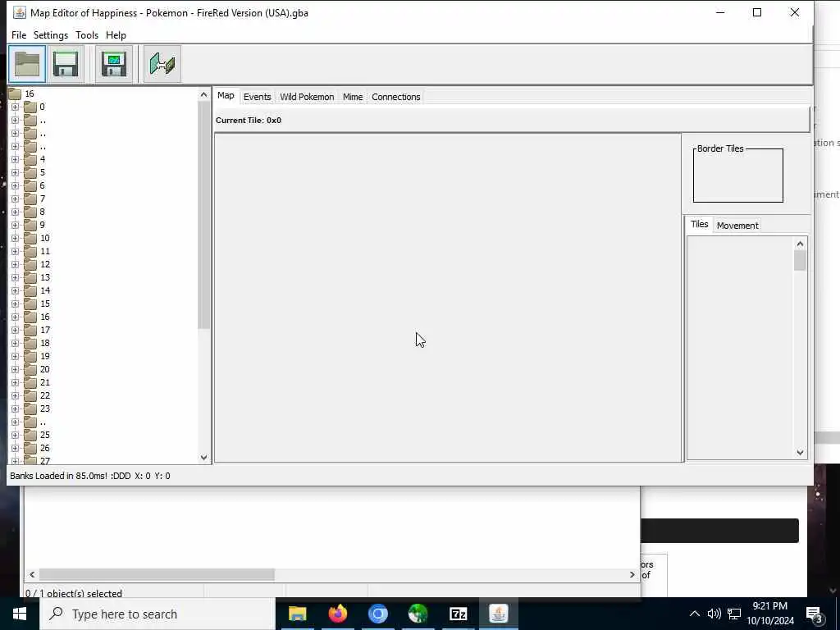Click background window horizontal scrollbar right arrow
This screenshot has height=630, width=840.
pyautogui.click(x=632, y=574)
